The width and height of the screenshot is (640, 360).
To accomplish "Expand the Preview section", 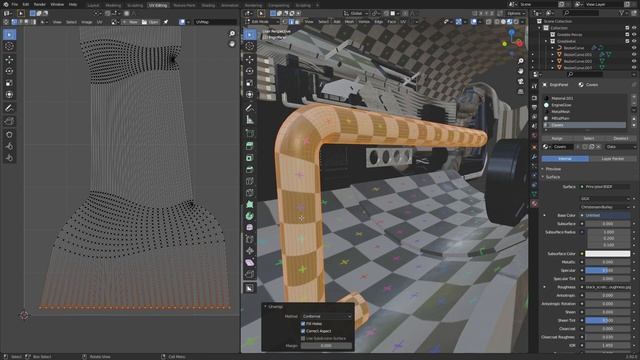I will click(553, 169).
